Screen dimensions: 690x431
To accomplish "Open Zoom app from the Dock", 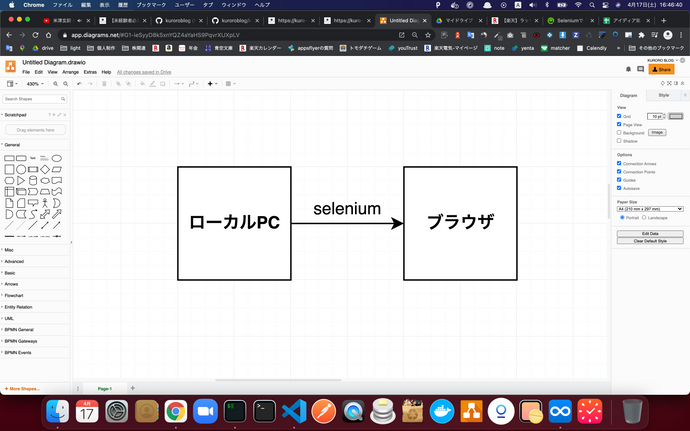I will [x=205, y=411].
